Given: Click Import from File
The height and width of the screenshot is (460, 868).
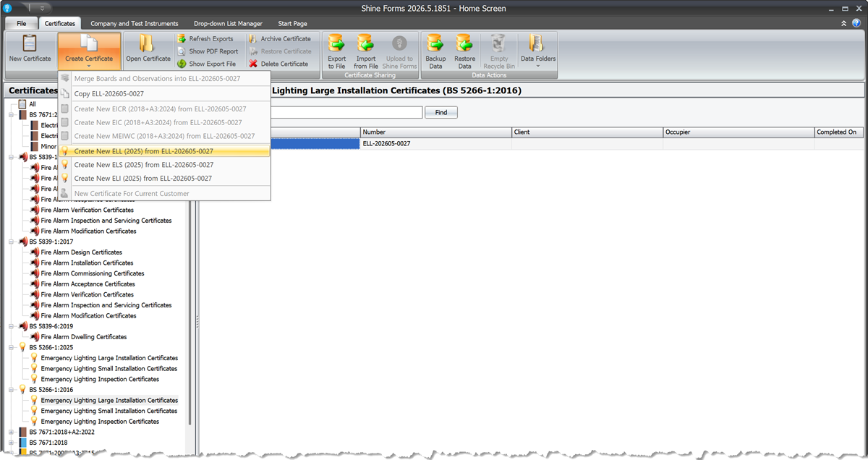Looking at the screenshot, I should pyautogui.click(x=365, y=51).
